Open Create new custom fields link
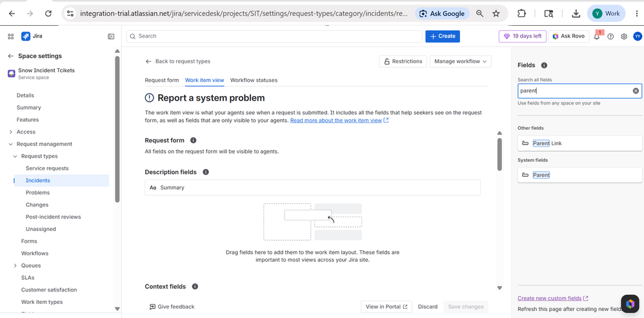This screenshot has height=318, width=644. click(553, 298)
